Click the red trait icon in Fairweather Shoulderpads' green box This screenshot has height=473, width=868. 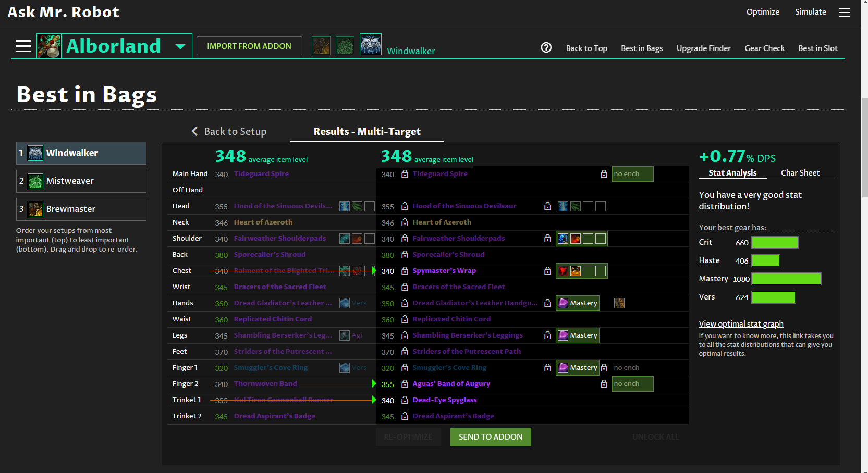pos(576,239)
